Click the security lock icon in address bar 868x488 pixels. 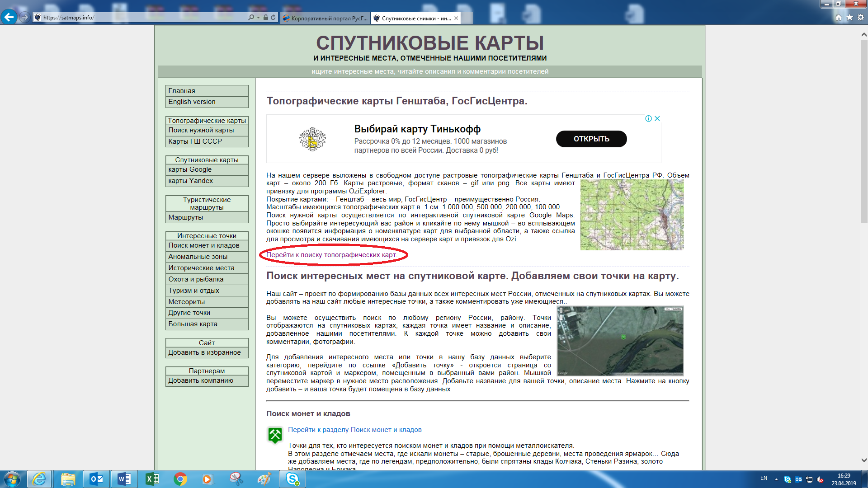click(x=266, y=17)
